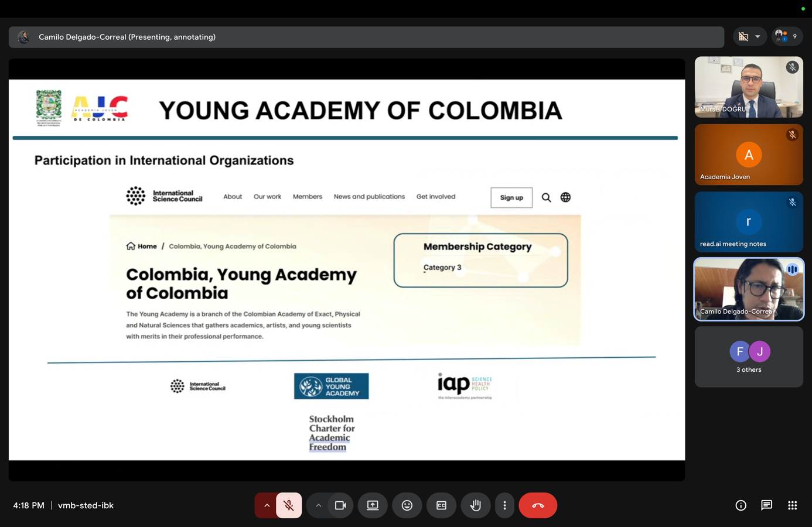Show the participants list (9 people)
The width and height of the screenshot is (812, 527).
point(786,37)
